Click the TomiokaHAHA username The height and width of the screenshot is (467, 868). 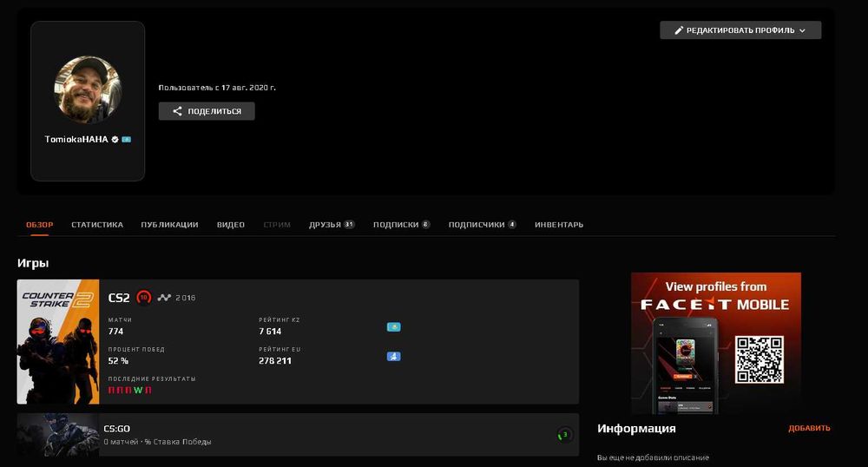click(x=76, y=140)
